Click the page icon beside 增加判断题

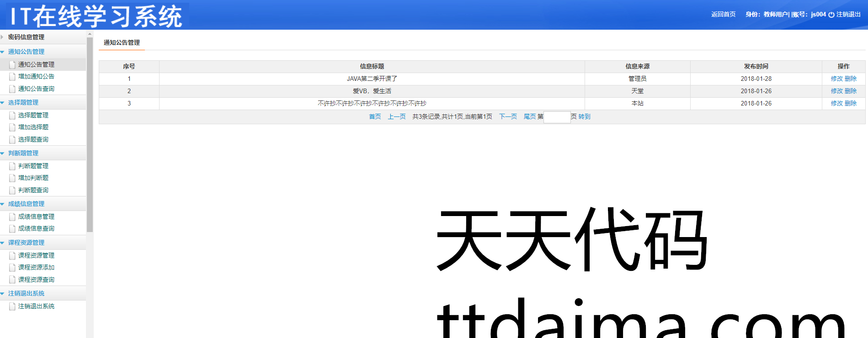pyautogui.click(x=12, y=178)
